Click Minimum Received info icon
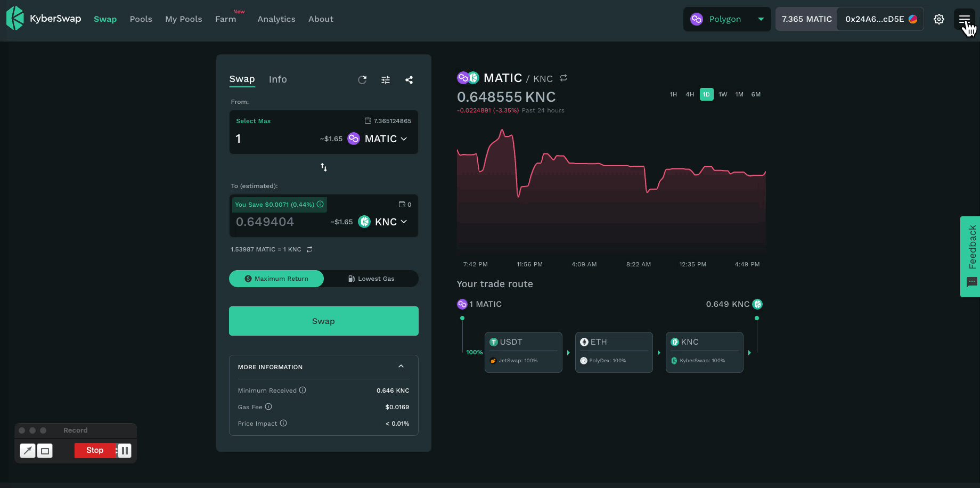This screenshot has height=488, width=980. tap(303, 390)
